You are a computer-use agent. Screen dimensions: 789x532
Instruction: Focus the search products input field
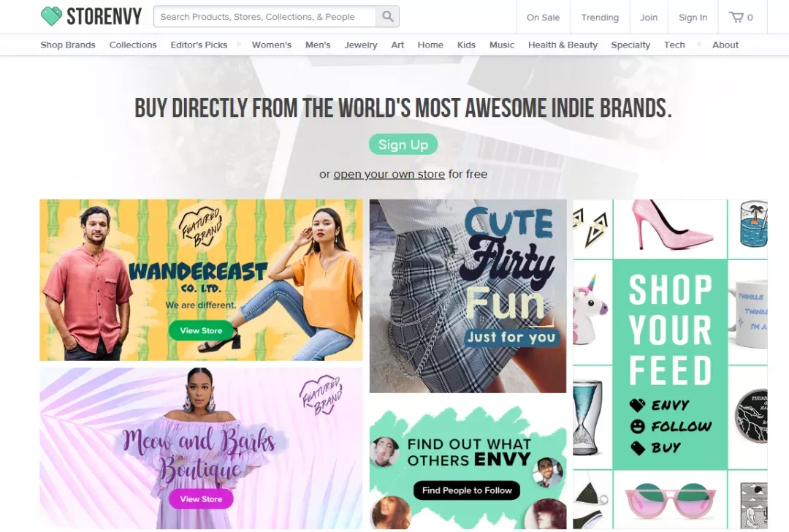pyautogui.click(x=264, y=17)
